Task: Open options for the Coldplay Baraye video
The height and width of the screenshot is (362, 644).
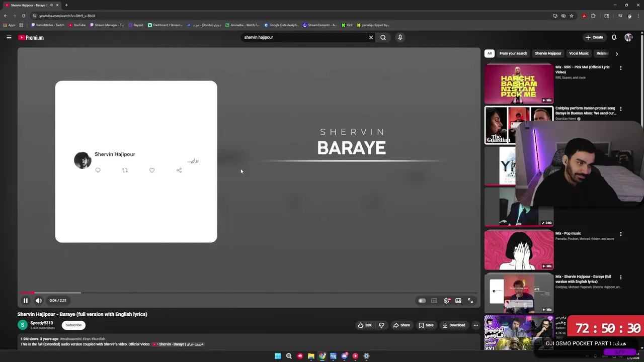Action: coord(621,109)
